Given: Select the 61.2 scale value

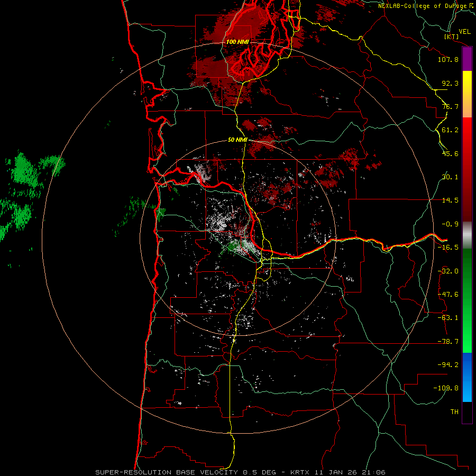Looking at the screenshot, I should 450,130.
